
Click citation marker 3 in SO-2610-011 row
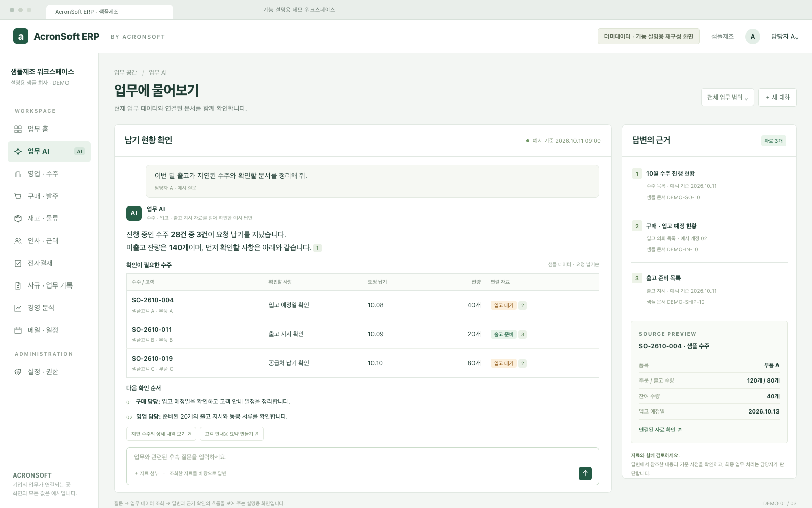click(x=523, y=334)
